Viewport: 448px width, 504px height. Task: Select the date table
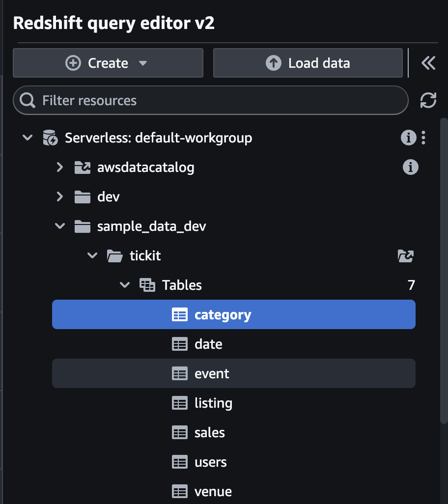click(234, 344)
